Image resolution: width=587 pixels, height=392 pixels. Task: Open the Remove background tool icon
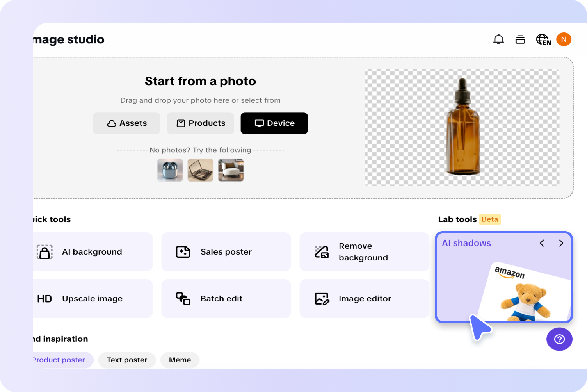click(321, 252)
